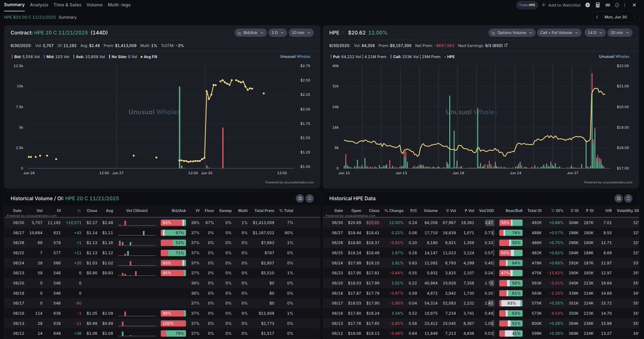Open the 14 D range dropdown
The width and height of the screenshot is (644, 339).
pyautogui.click(x=595, y=32)
